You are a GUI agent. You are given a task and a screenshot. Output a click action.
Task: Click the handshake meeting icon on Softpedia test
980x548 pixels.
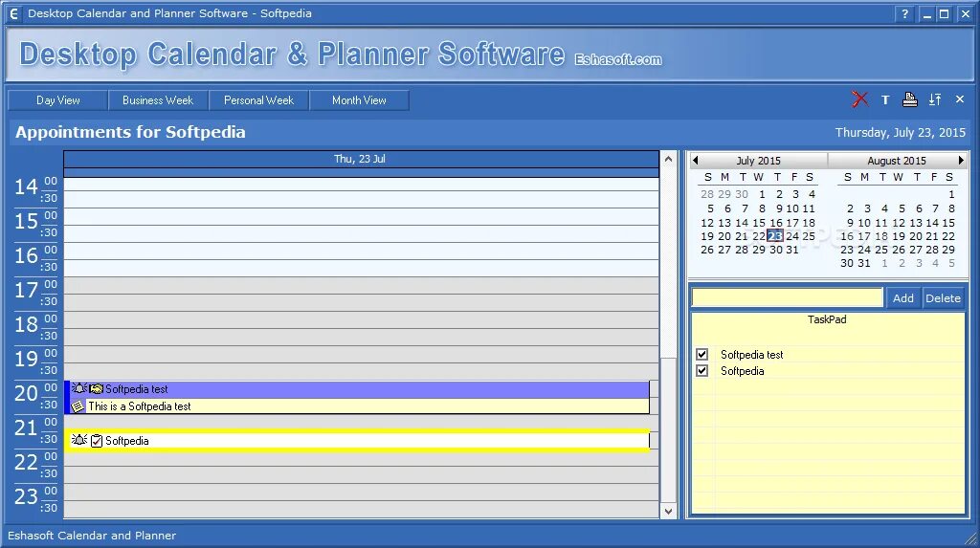[96, 388]
